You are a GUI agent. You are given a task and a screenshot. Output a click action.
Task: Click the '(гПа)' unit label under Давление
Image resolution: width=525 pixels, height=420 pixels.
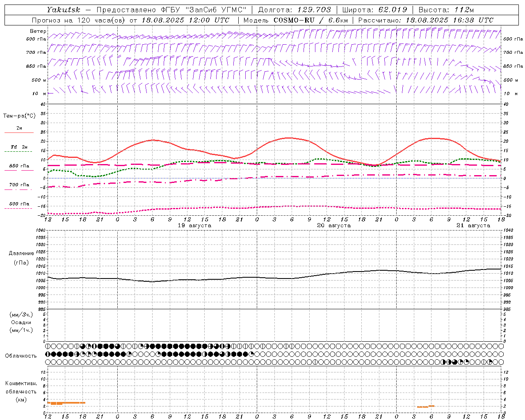(x=21, y=262)
